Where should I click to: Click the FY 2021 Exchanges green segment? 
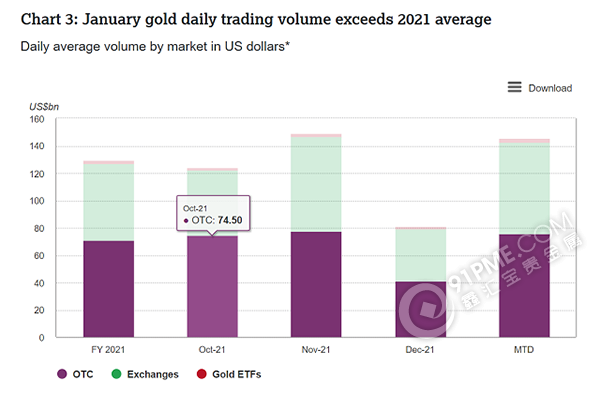coord(109,202)
